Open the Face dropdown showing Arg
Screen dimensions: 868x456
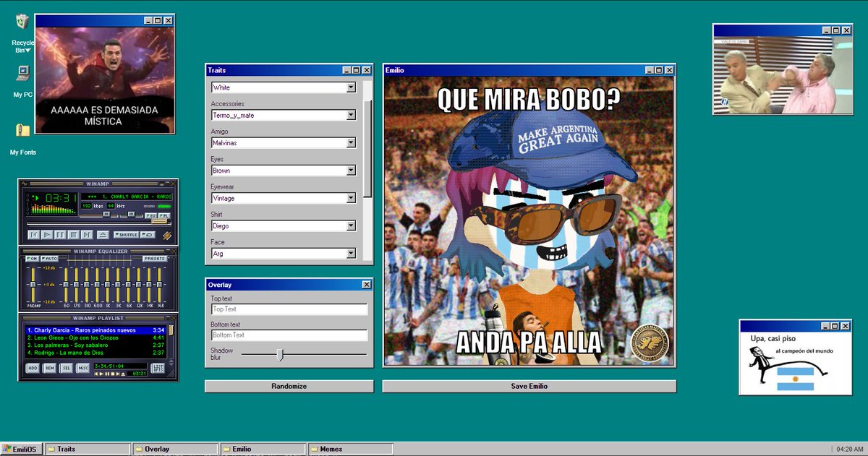pos(284,254)
